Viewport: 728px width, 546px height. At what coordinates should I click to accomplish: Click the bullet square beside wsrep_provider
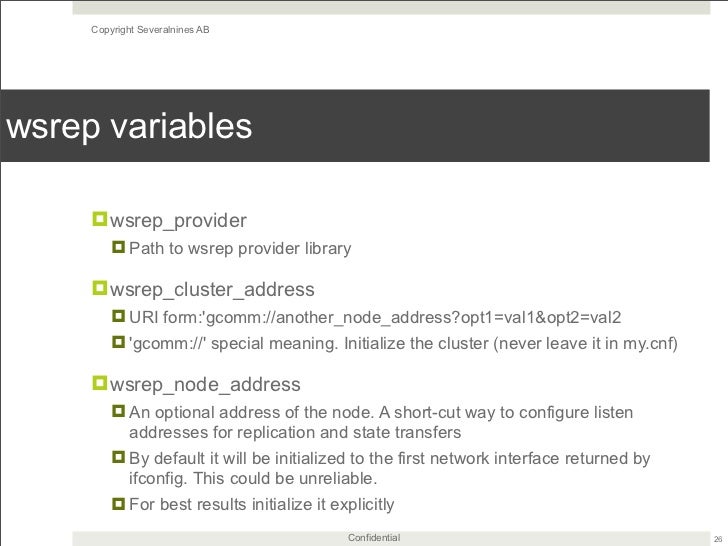click(98, 217)
